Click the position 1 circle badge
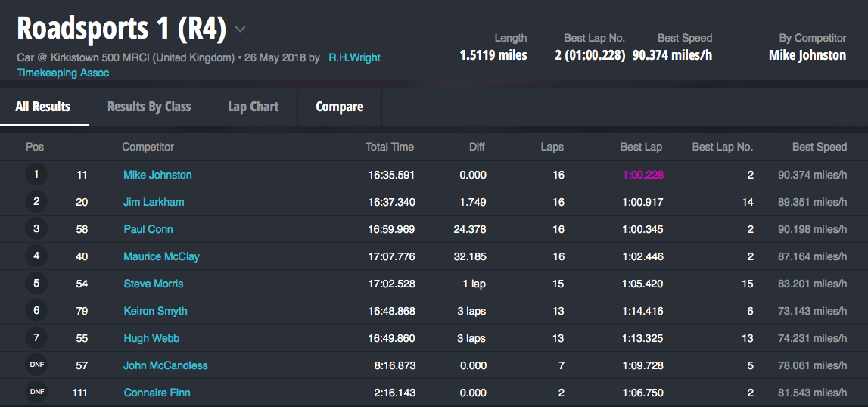The image size is (868, 407). click(36, 175)
